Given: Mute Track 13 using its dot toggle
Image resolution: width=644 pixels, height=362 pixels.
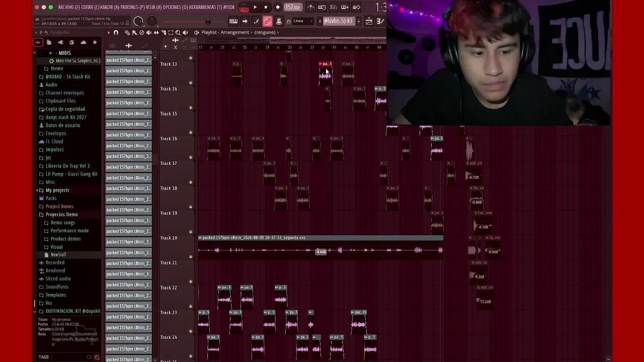Looking at the screenshot, I should (x=190, y=83).
